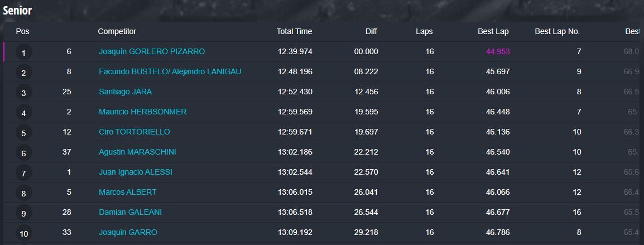
Task: Click Santiago JARA competitor name
Action: (125, 92)
